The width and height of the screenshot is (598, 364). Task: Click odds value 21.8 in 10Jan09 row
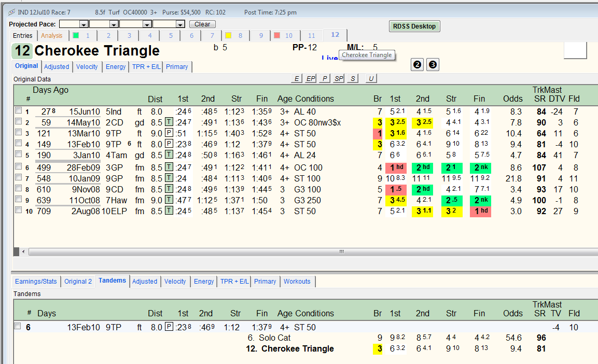pyautogui.click(x=513, y=178)
